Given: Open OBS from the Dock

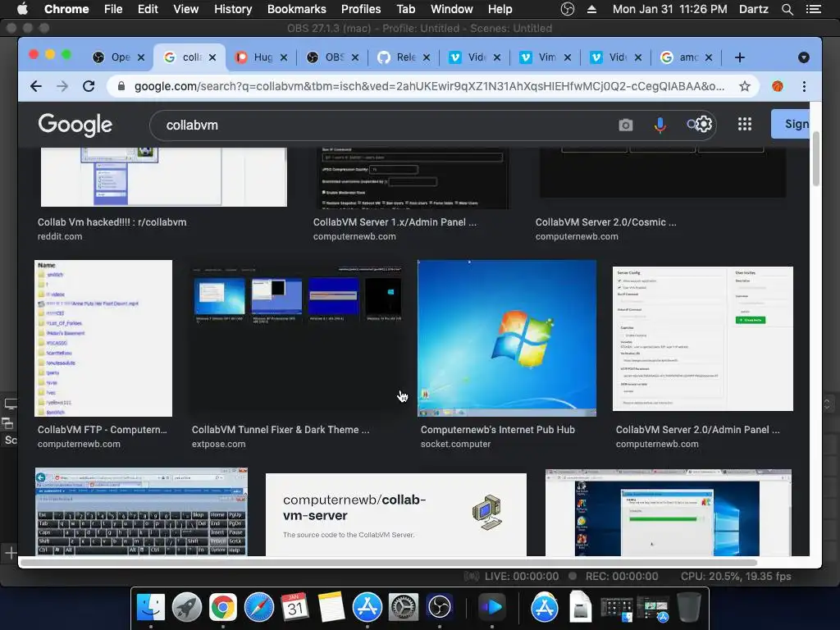Looking at the screenshot, I should pyautogui.click(x=440, y=607).
